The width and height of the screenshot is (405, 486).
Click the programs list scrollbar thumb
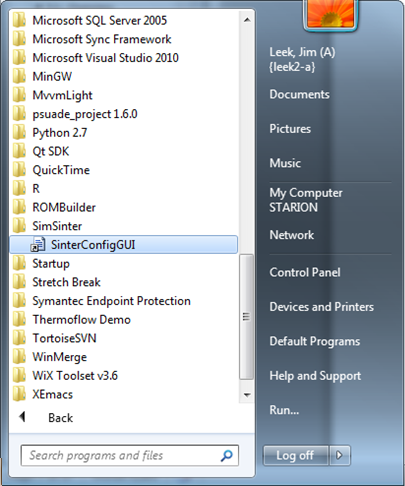[246, 317]
